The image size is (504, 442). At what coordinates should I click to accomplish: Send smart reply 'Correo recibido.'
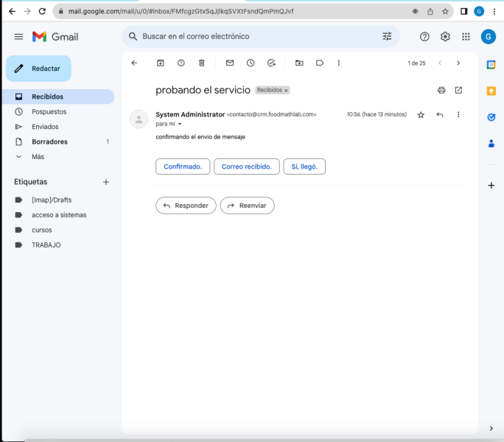click(x=247, y=166)
